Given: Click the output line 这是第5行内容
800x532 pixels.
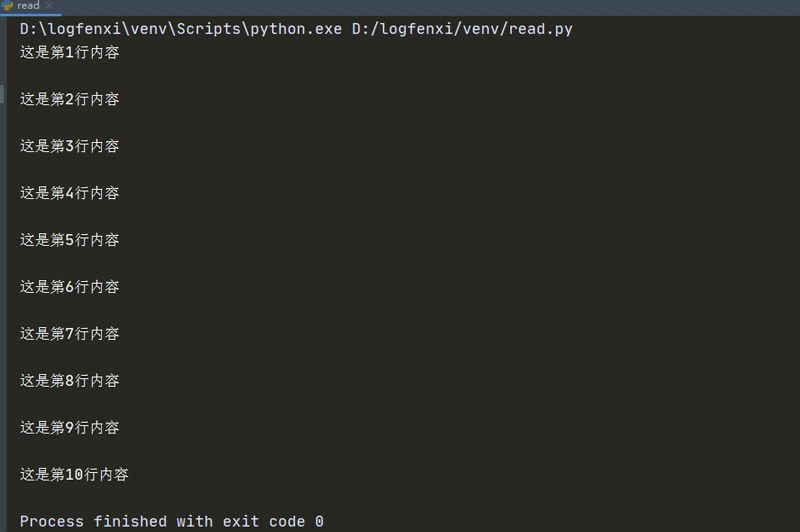Looking at the screenshot, I should [69, 240].
